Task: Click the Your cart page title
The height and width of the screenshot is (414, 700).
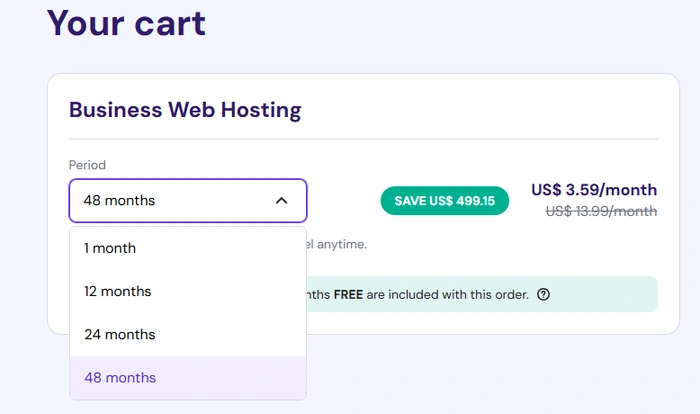Action: (126, 22)
